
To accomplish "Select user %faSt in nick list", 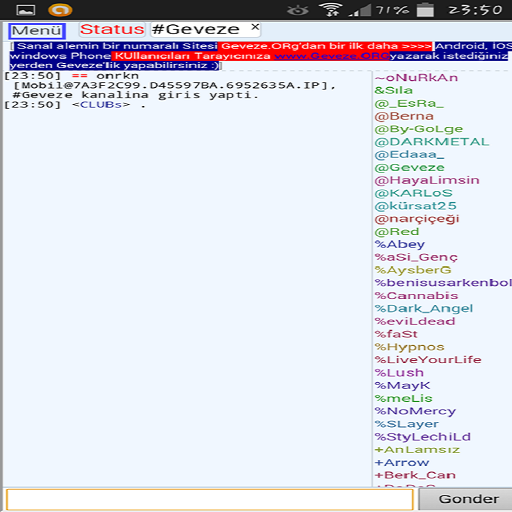I will tap(396, 334).
